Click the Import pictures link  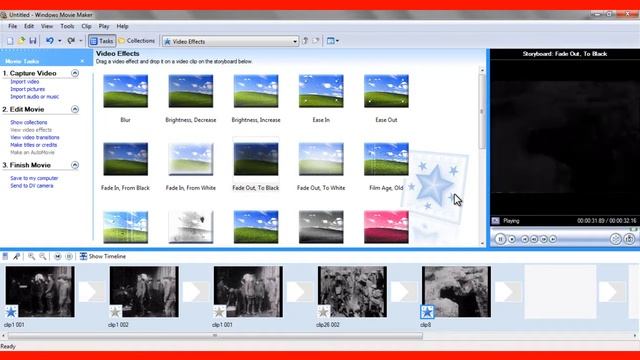(x=27, y=89)
